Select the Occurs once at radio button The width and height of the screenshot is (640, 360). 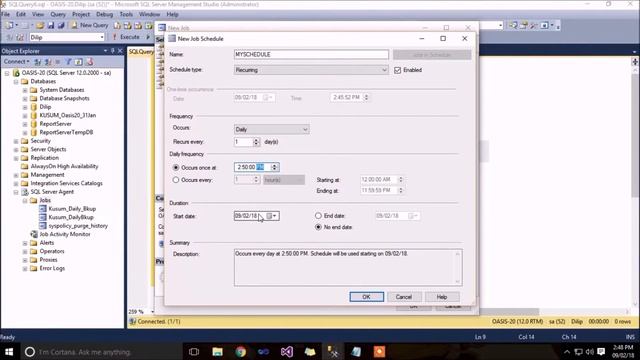point(176,167)
